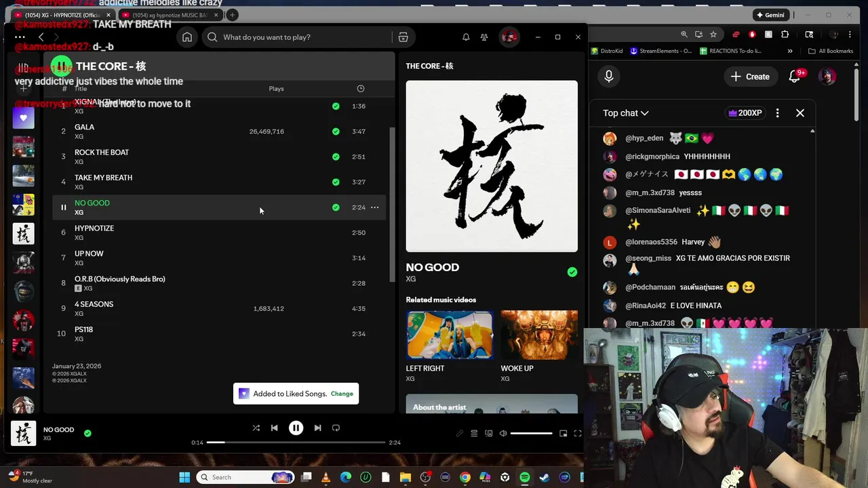Mute Spotify with the volume speaker icon
Image resolution: width=868 pixels, height=488 pixels.
[502, 433]
